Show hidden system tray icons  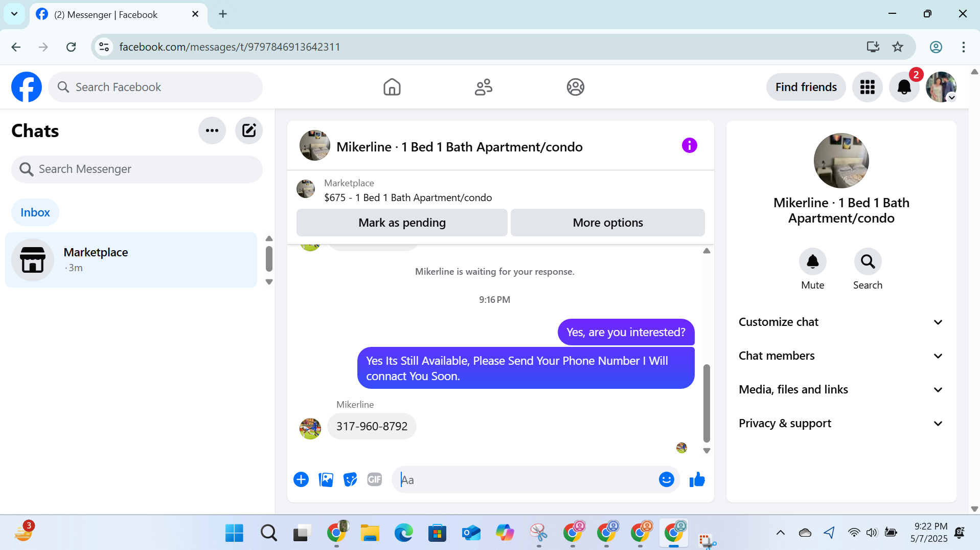coord(780,533)
